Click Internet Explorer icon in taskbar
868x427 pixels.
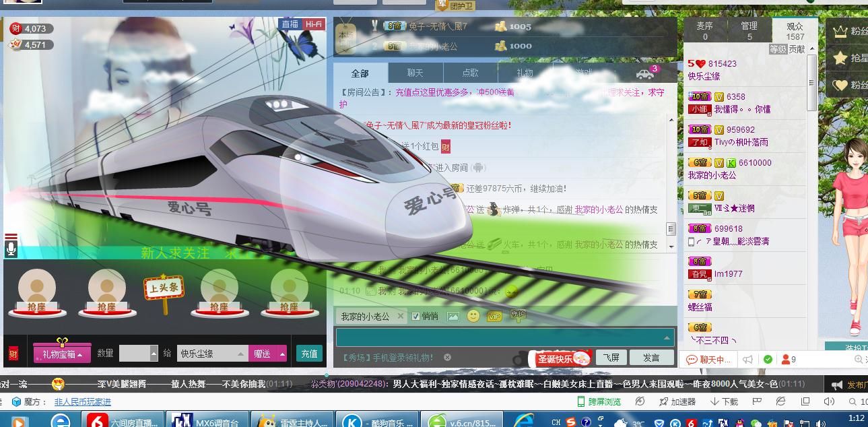tap(61, 421)
